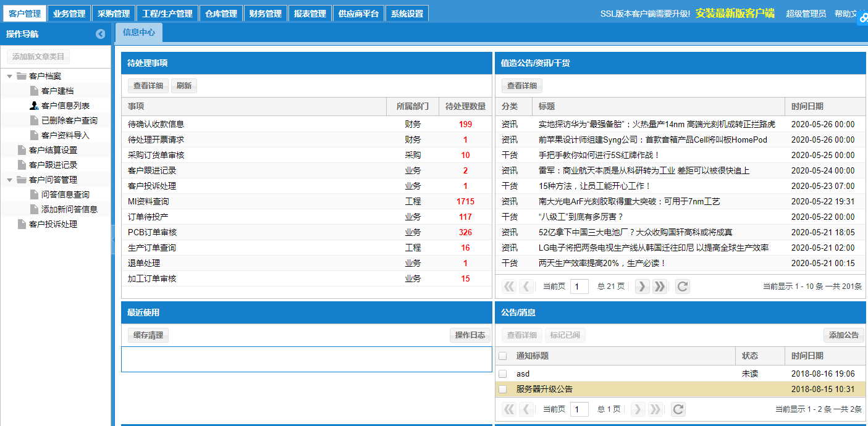Jump to the last page in 值造公告 pager

pos(659,286)
